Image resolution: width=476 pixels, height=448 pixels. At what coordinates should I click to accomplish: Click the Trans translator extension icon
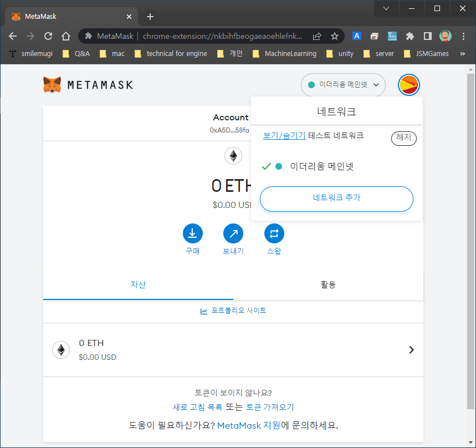tap(392, 36)
